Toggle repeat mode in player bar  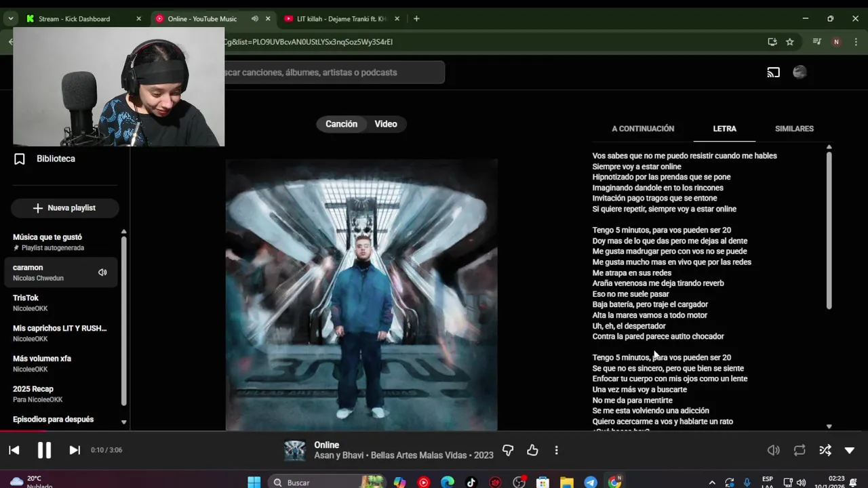click(800, 450)
